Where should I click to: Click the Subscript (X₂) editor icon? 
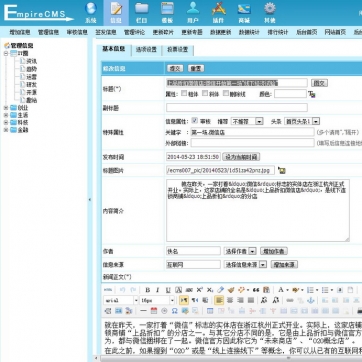click(210, 290)
